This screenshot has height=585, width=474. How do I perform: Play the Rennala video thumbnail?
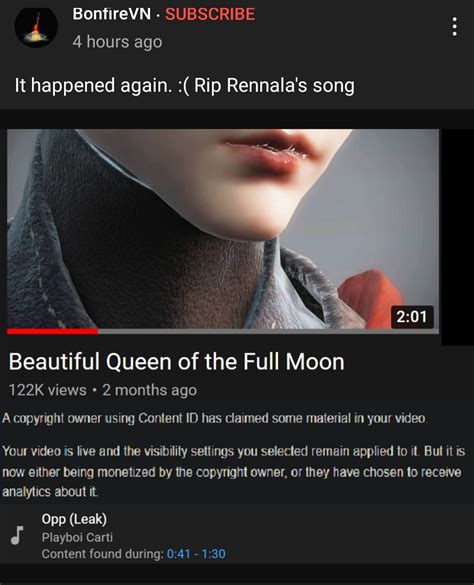point(223,229)
